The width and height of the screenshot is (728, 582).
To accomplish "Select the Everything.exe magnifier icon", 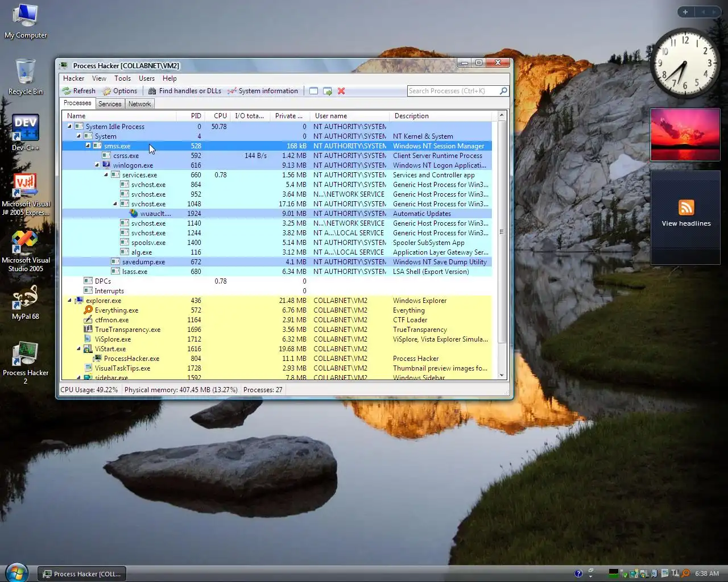I will pyautogui.click(x=88, y=310).
